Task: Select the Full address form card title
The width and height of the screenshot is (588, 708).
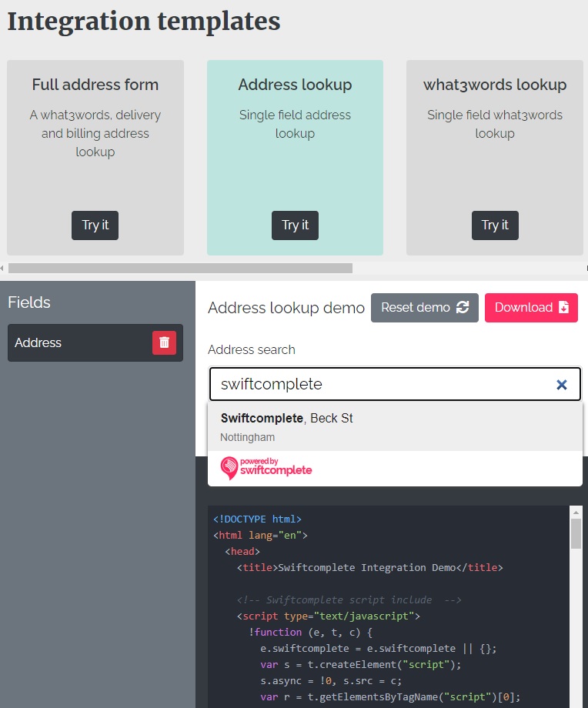Action: coord(95,85)
